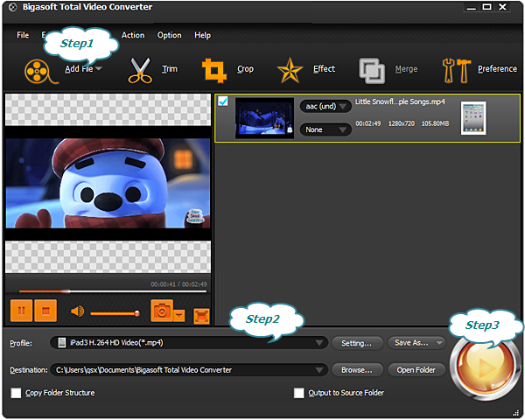This screenshot has height=420, width=525.
Task: Open the Help menu
Action: pyautogui.click(x=203, y=35)
